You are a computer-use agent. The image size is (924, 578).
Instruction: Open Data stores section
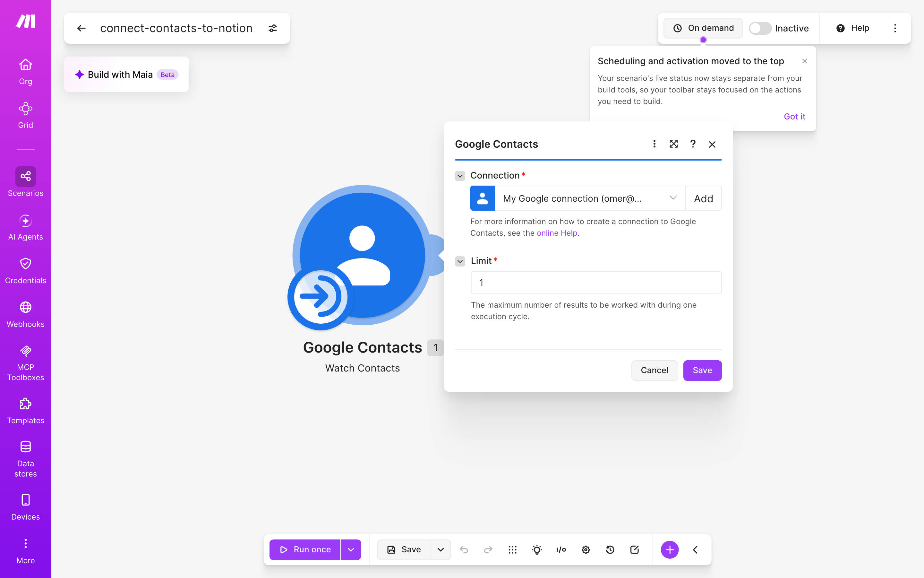[26, 459]
